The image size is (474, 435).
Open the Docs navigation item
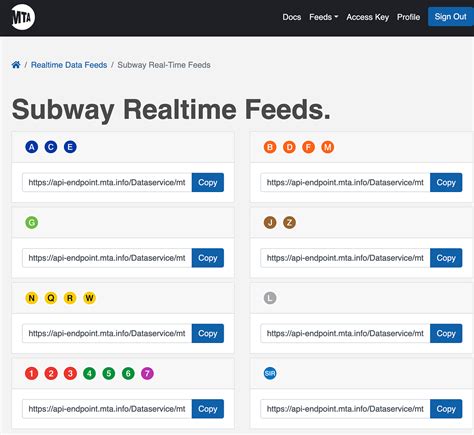tap(292, 17)
